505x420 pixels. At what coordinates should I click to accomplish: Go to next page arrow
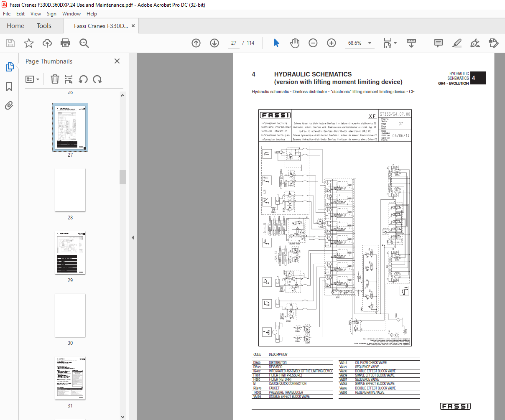pyautogui.click(x=214, y=43)
